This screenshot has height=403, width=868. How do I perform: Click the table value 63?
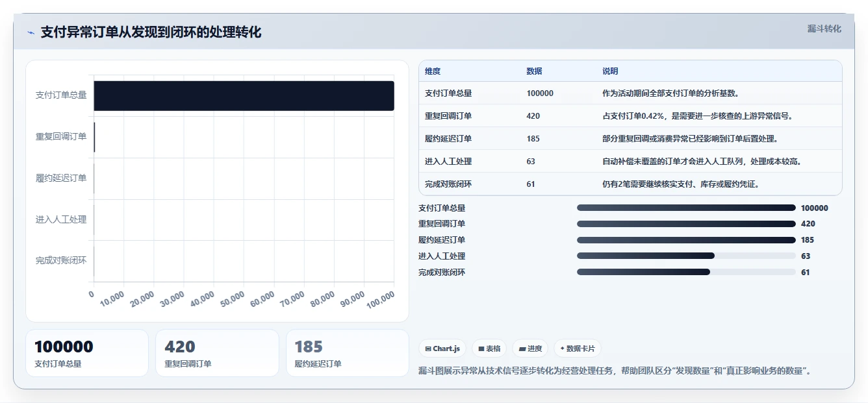[531, 162]
